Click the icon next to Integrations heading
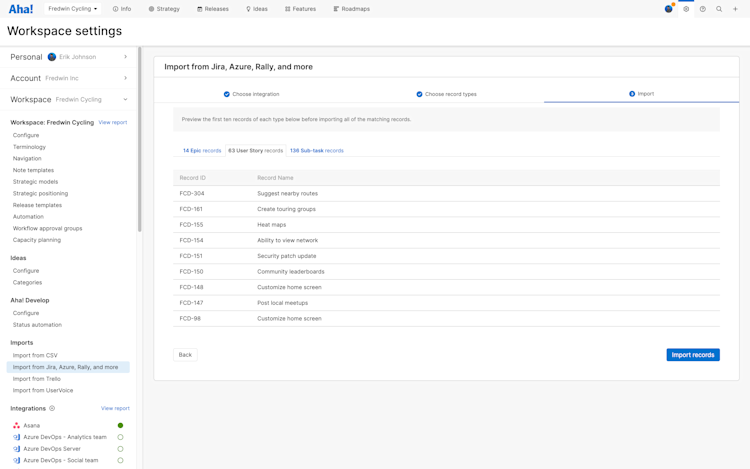 click(x=52, y=408)
